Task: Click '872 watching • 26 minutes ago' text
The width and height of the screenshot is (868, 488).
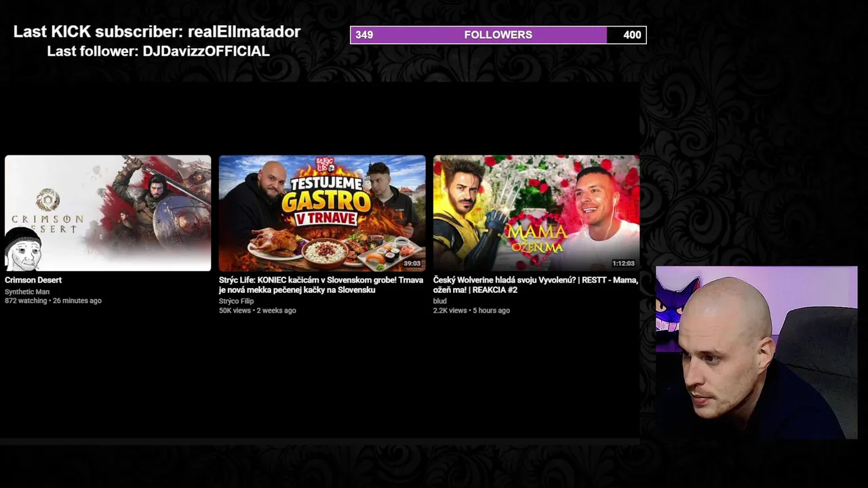Action: pyautogui.click(x=53, y=301)
